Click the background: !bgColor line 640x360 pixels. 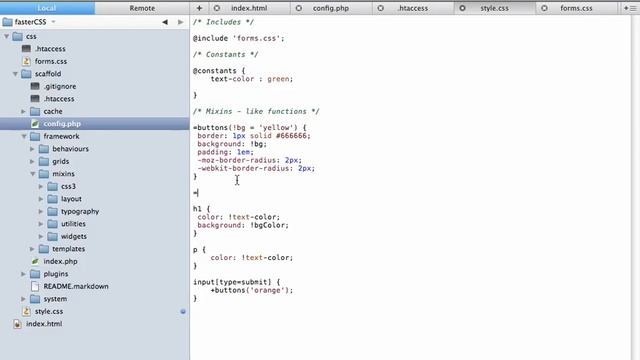click(x=243, y=225)
